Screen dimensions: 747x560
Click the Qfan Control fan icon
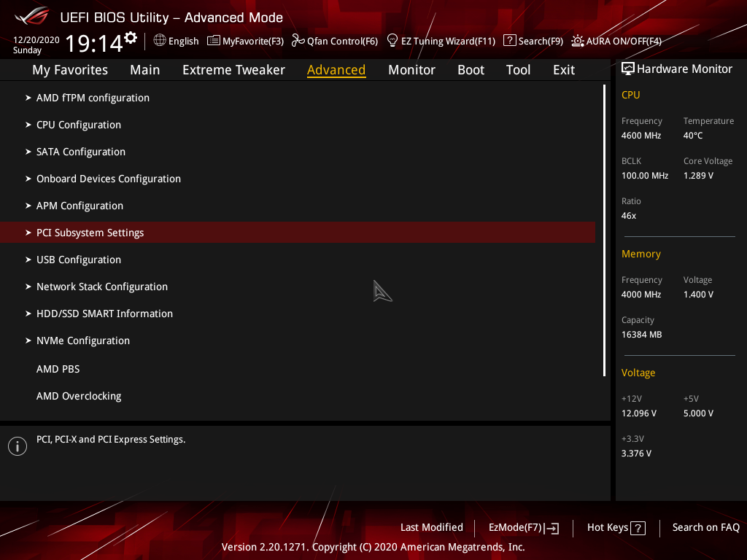pos(298,41)
